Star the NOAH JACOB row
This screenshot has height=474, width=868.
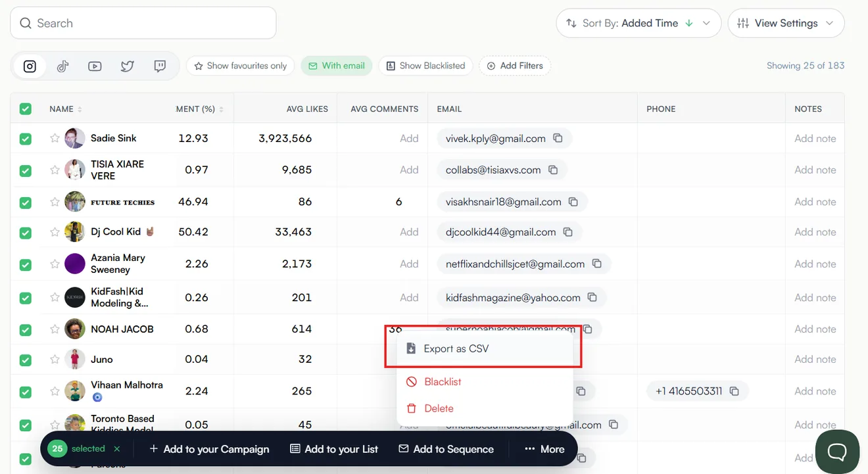pyautogui.click(x=55, y=329)
